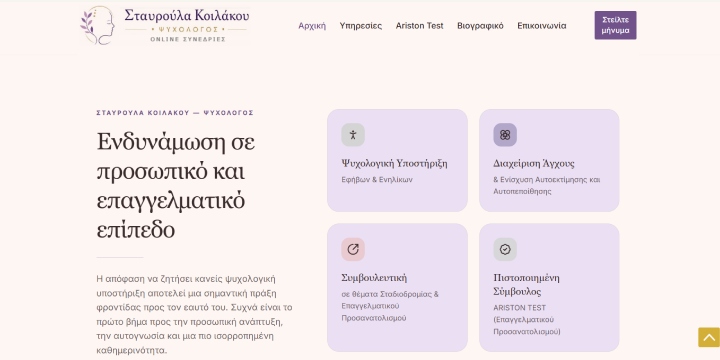The height and width of the screenshot is (360, 720).
Task: Click the person icon in Ψυχολογική Υποστήριξη card
Action: click(353, 135)
